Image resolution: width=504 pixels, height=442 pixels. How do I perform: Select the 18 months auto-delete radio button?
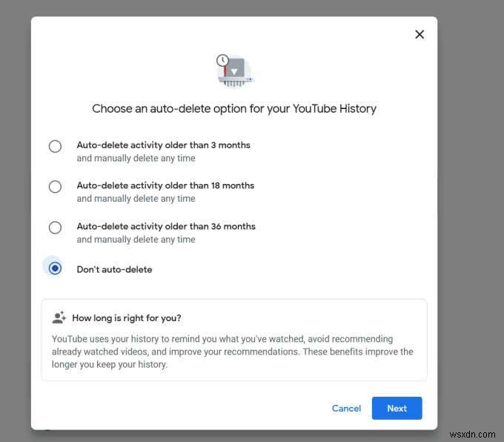pyautogui.click(x=55, y=186)
